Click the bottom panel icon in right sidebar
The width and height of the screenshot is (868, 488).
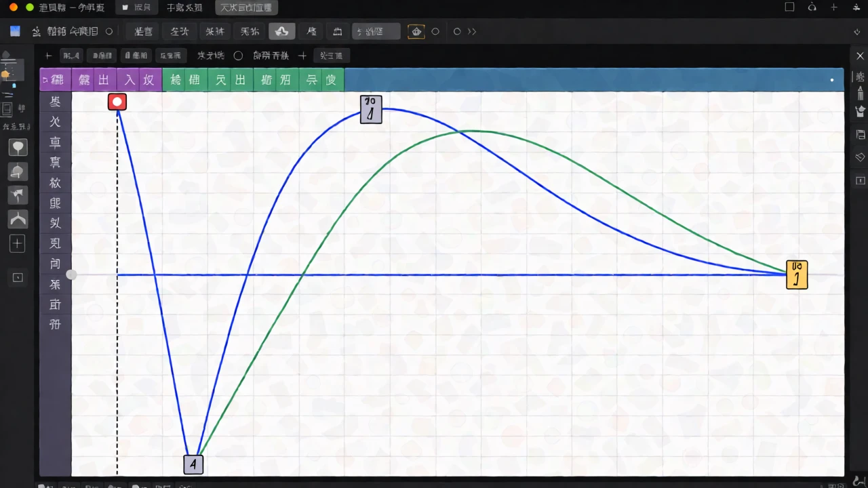[x=861, y=180]
